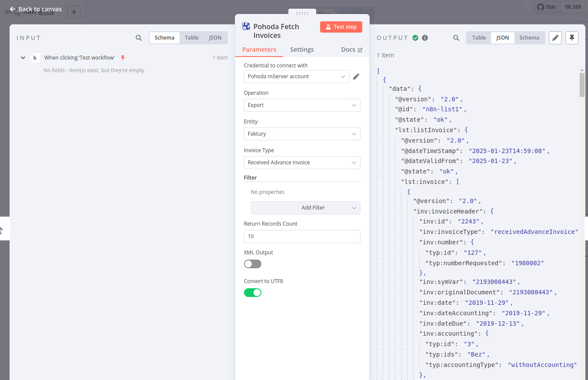Click the "No properties" filter text
The width and height of the screenshot is (588, 380).
pyautogui.click(x=267, y=192)
